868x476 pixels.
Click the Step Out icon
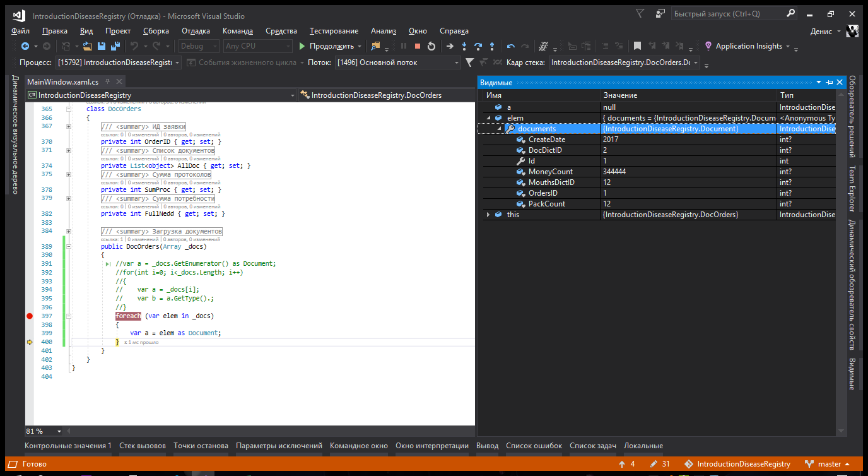(492, 46)
